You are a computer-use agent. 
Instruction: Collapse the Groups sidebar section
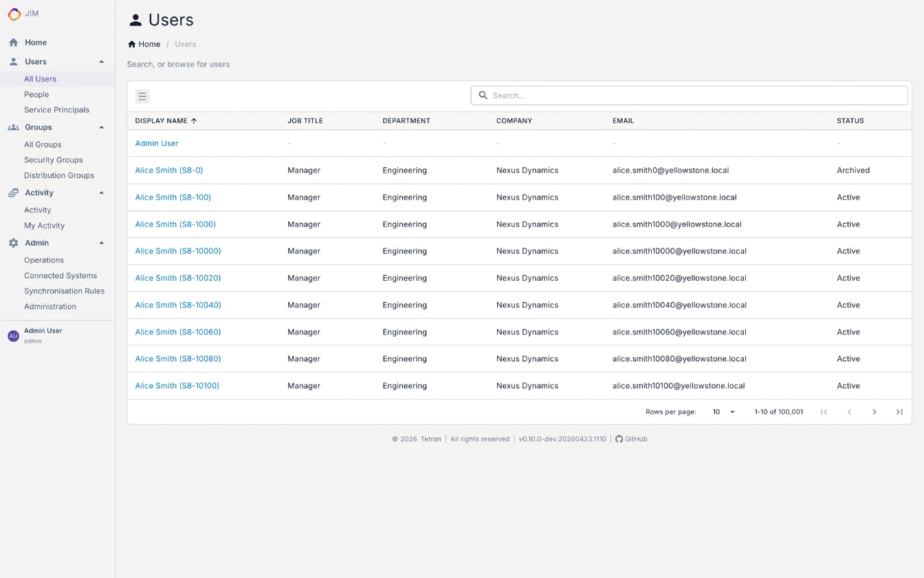[102, 127]
